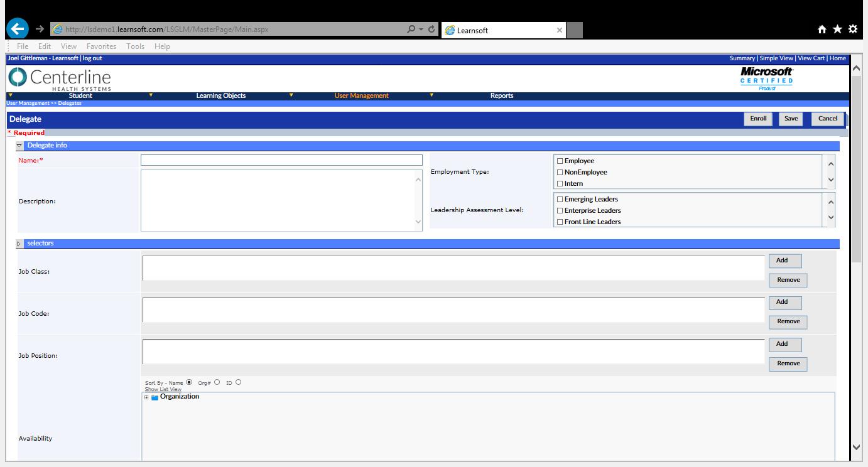The width and height of the screenshot is (868, 467).
Task: Expand the selectors section
Action: pyautogui.click(x=19, y=244)
